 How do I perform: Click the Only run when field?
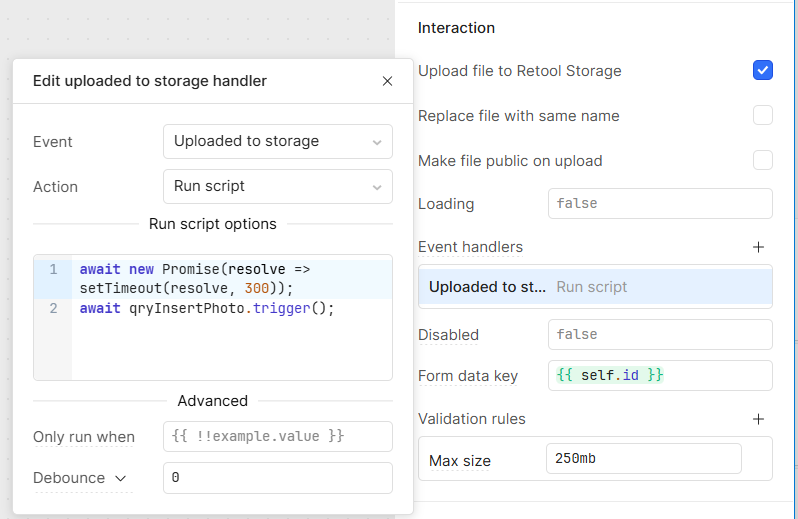coord(277,436)
